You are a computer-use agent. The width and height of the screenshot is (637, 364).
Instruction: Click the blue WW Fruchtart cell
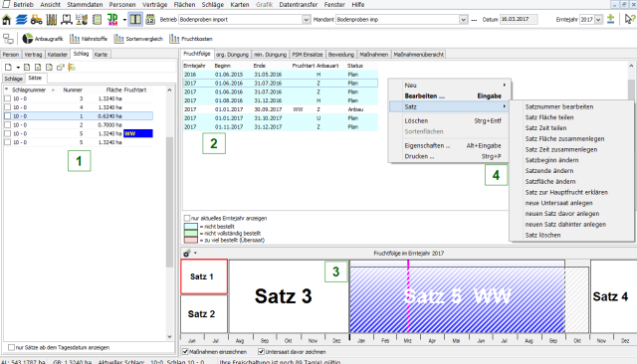[x=138, y=133]
